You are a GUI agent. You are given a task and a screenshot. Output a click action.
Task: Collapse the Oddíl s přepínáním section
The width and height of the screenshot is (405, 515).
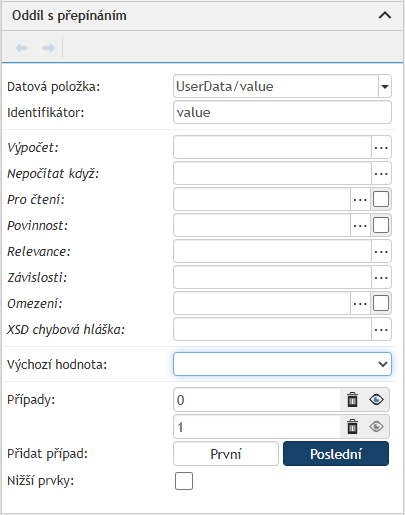[x=385, y=15]
